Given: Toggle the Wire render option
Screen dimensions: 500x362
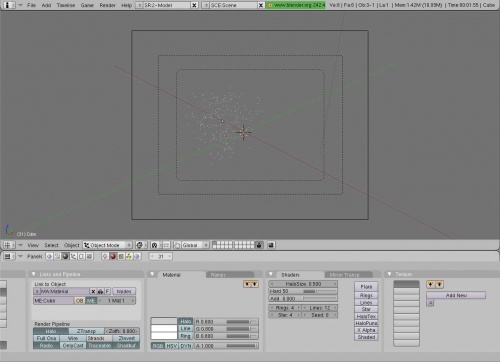Looking at the screenshot, I should pyautogui.click(x=73, y=338).
